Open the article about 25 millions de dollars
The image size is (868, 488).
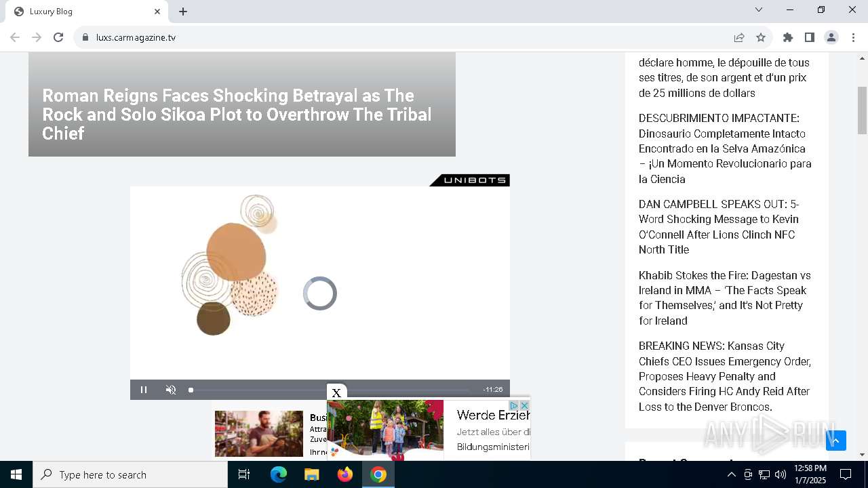coord(724,77)
